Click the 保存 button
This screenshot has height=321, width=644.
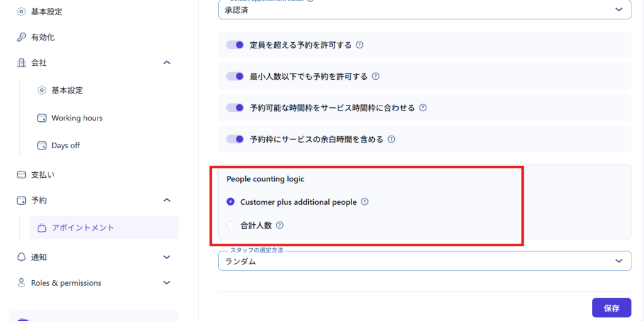[611, 308]
